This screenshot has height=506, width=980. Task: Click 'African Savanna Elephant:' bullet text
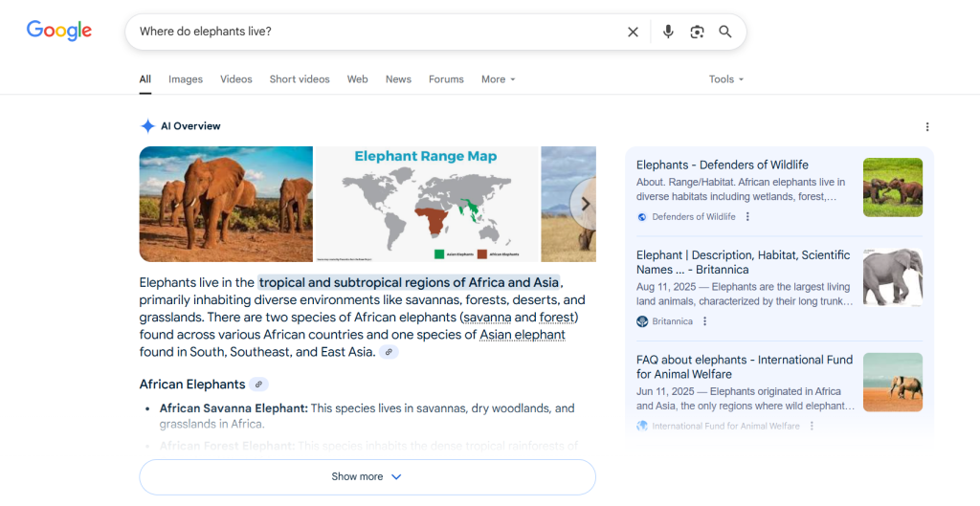coord(234,408)
